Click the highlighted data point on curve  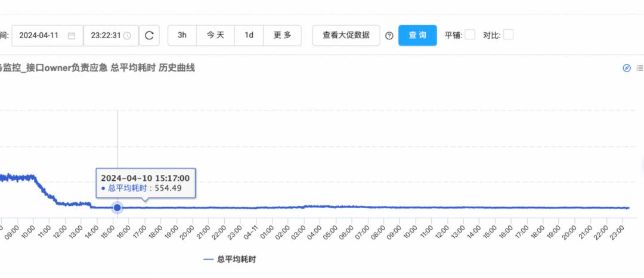coord(117,208)
